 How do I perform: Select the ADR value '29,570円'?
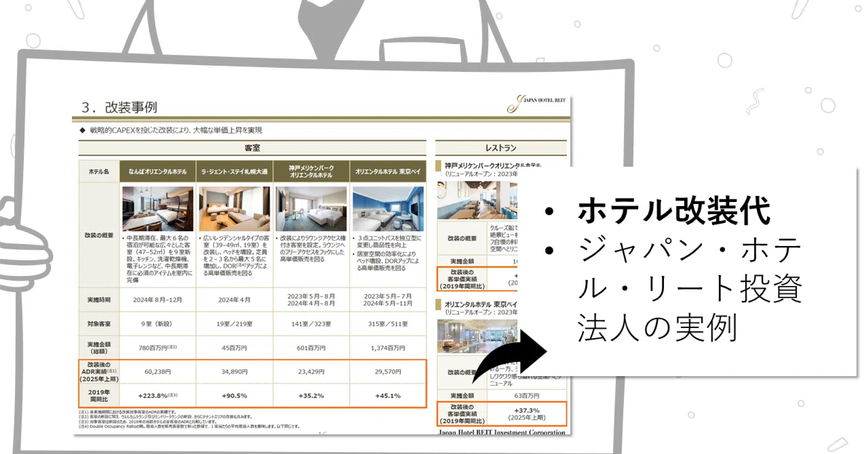pyautogui.click(x=387, y=371)
